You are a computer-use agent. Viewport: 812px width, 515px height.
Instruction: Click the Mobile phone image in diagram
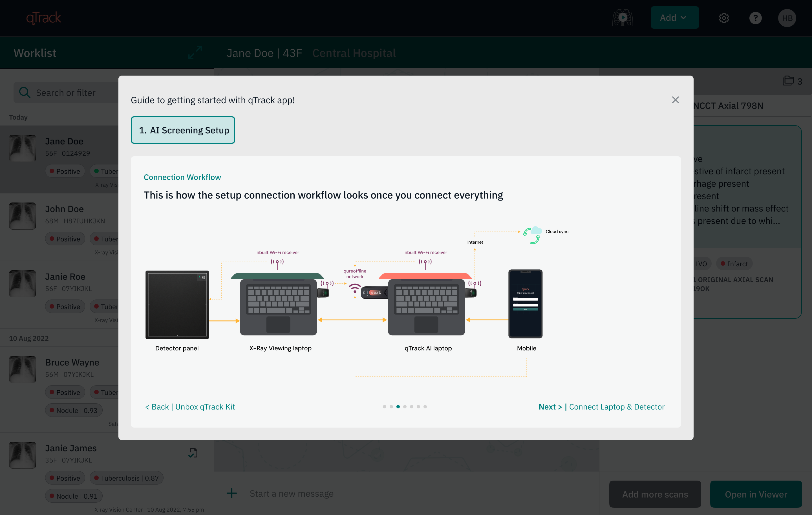click(x=525, y=303)
